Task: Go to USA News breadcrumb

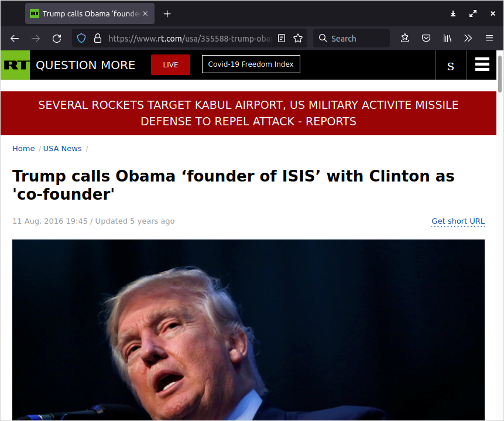Action: 63,149
